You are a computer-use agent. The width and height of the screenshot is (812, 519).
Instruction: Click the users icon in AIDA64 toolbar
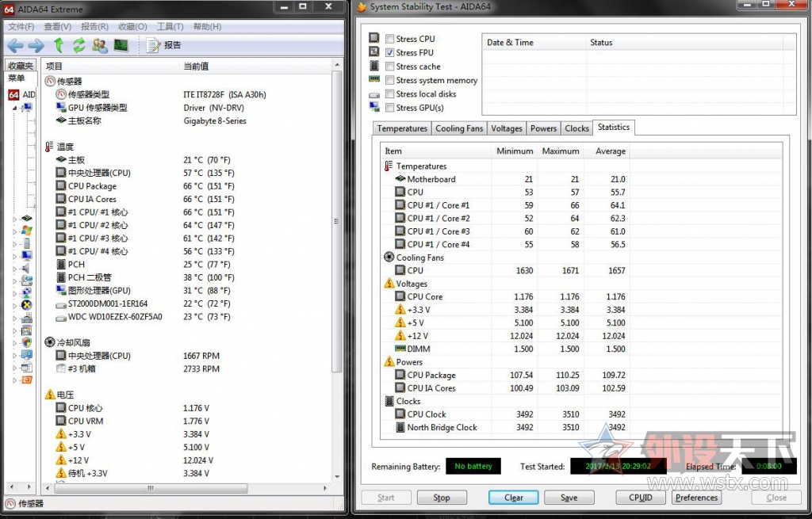coord(99,45)
